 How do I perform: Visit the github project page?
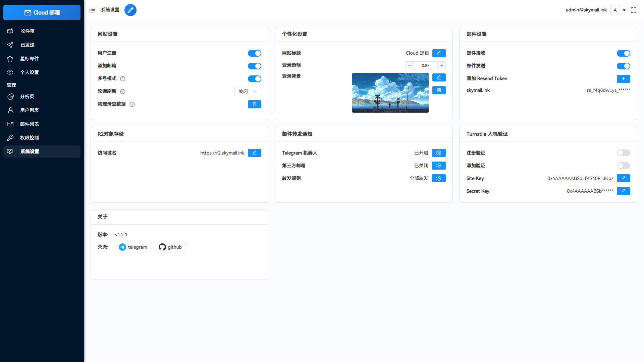point(170,247)
